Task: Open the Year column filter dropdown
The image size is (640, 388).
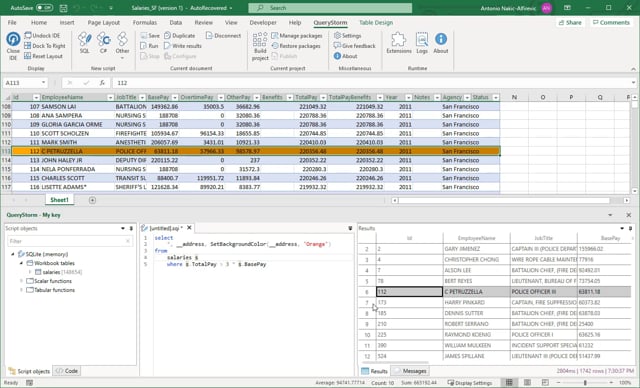Action: (408, 98)
